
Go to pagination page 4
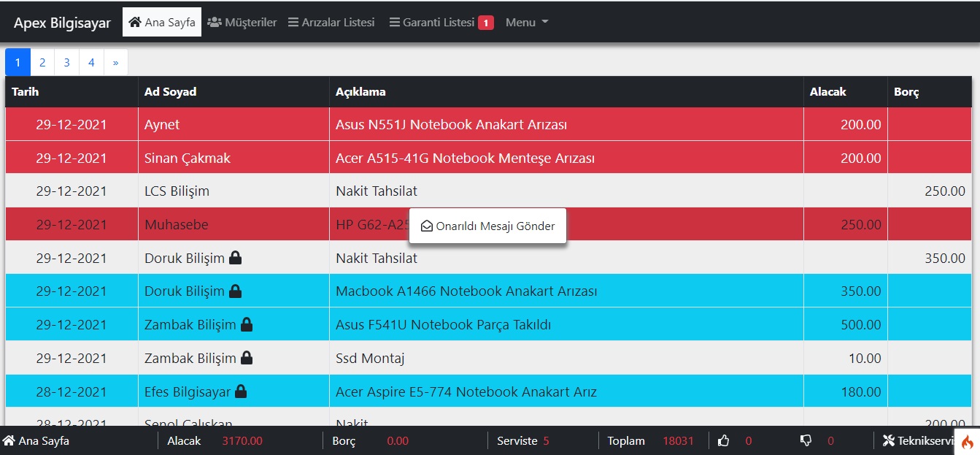click(91, 62)
